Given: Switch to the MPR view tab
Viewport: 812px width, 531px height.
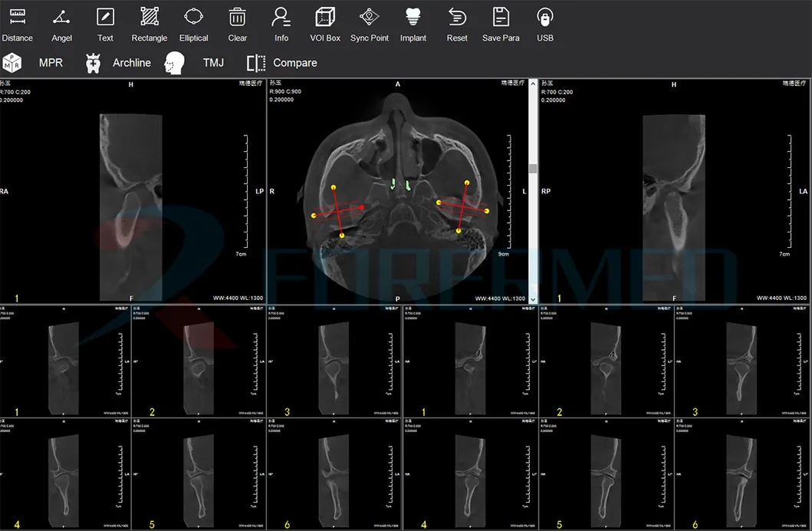Looking at the screenshot, I should (34, 63).
